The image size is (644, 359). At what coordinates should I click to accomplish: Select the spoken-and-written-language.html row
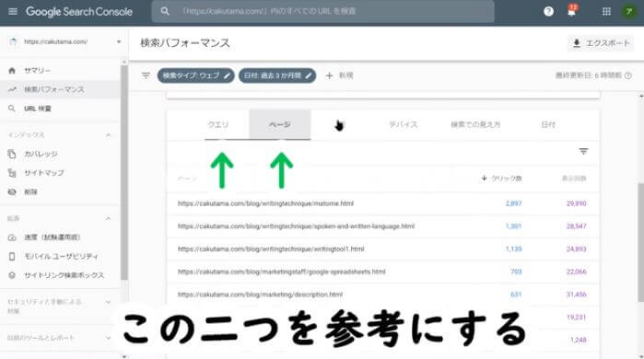[x=382, y=226]
